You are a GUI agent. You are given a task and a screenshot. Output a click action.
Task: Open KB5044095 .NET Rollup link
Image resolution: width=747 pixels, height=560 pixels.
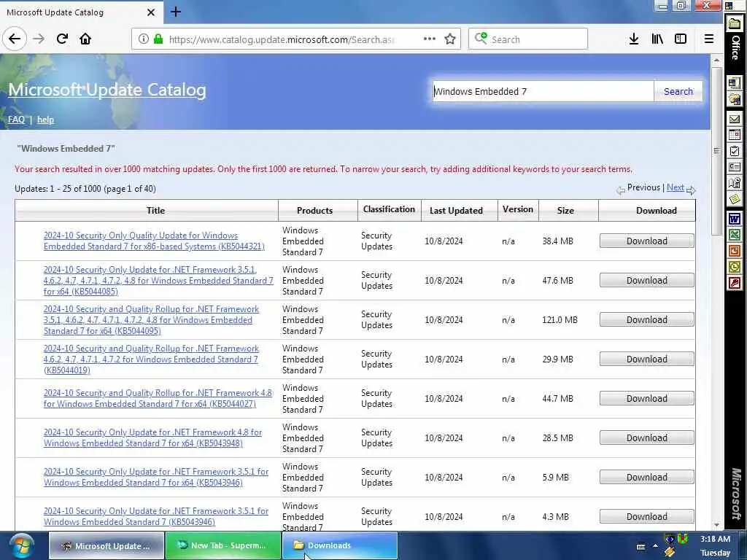click(151, 320)
